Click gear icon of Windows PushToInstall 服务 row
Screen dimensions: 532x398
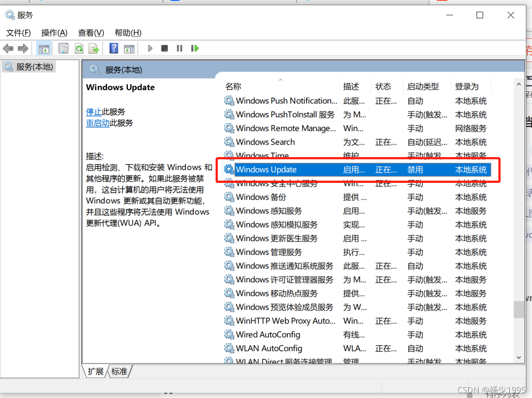point(229,114)
